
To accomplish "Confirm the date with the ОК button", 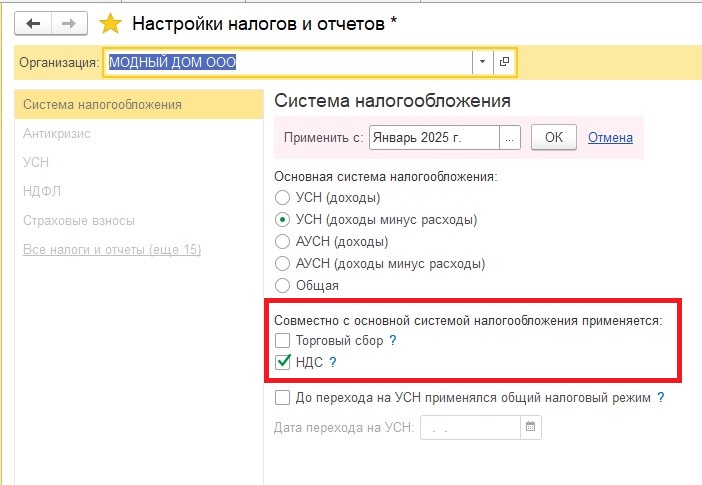I will (x=554, y=137).
